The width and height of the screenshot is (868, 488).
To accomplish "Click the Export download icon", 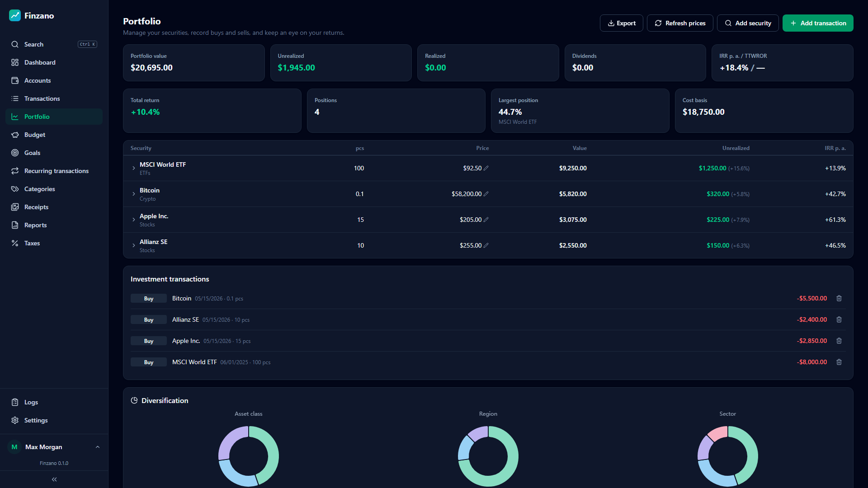I will point(611,23).
